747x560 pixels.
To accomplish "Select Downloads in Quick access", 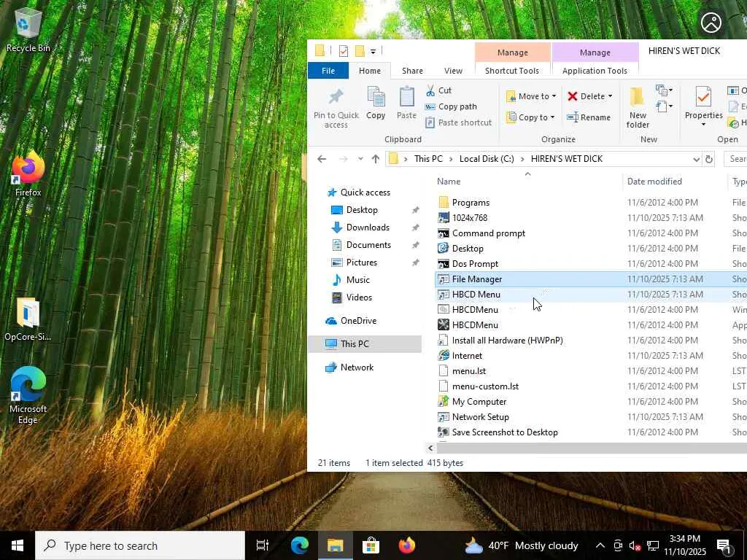I will [368, 227].
